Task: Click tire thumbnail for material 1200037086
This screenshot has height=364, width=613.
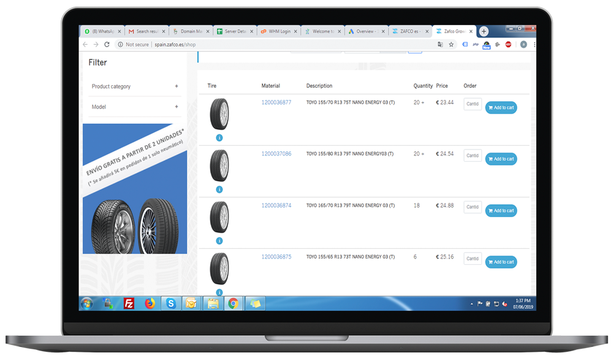Action: (219, 165)
